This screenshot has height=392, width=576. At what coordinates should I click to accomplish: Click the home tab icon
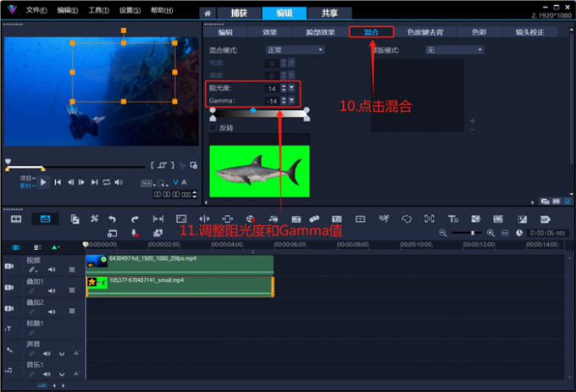pyautogui.click(x=208, y=14)
